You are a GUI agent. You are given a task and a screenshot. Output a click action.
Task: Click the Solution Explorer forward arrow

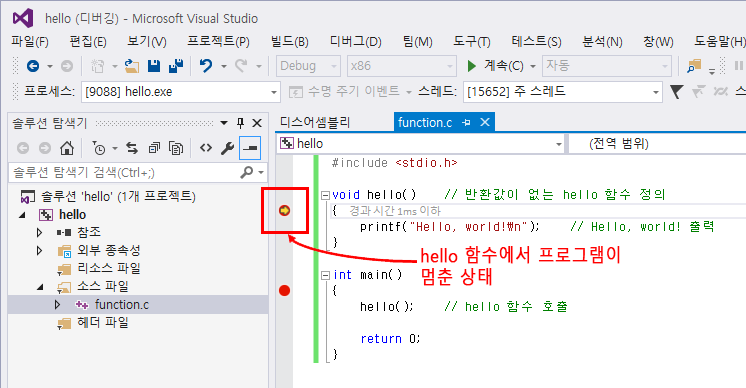click(x=45, y=148)
